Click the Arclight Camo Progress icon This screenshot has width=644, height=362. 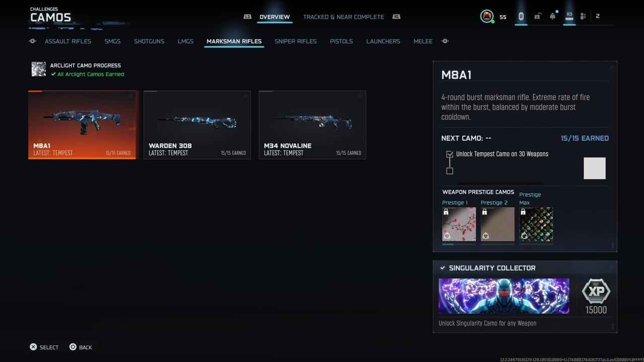tap(39, 69)
